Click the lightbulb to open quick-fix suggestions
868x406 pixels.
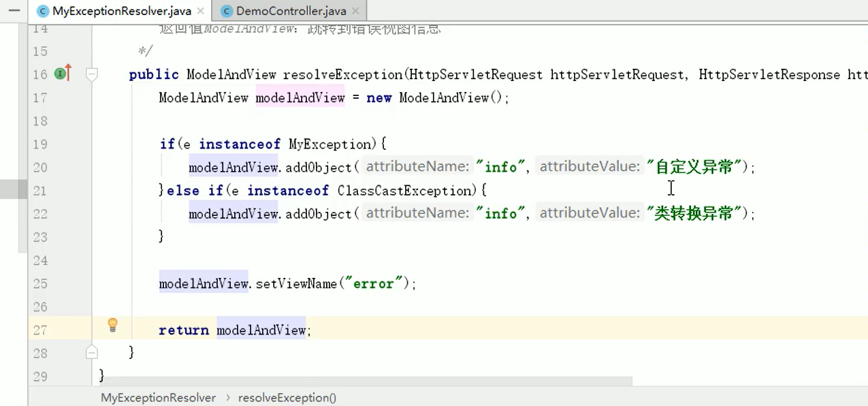112,325
